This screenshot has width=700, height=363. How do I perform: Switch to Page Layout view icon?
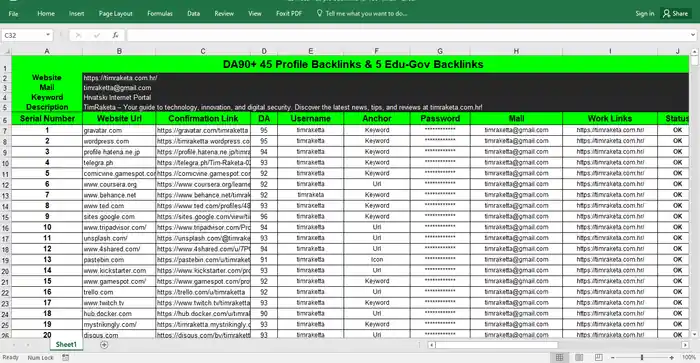[x=579, y=357]
